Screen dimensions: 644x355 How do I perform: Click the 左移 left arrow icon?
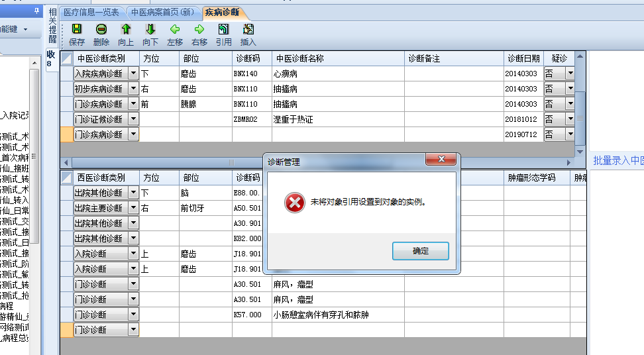click(175, 29)
